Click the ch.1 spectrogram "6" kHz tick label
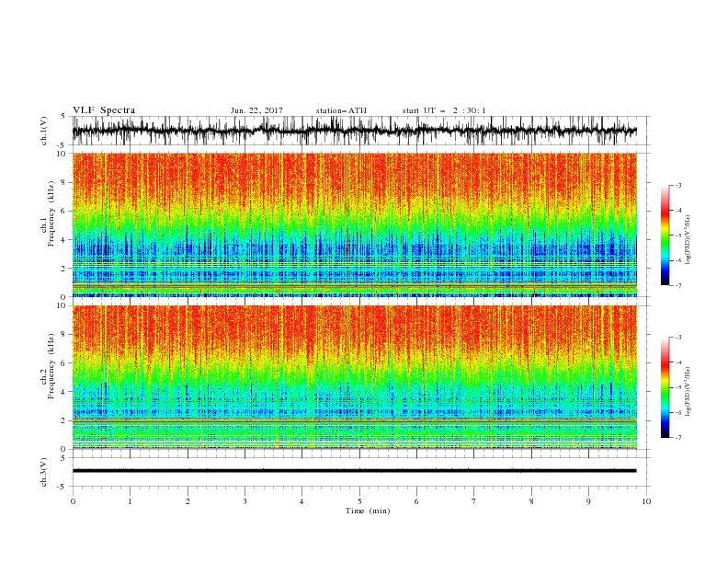 click(63, 212)
